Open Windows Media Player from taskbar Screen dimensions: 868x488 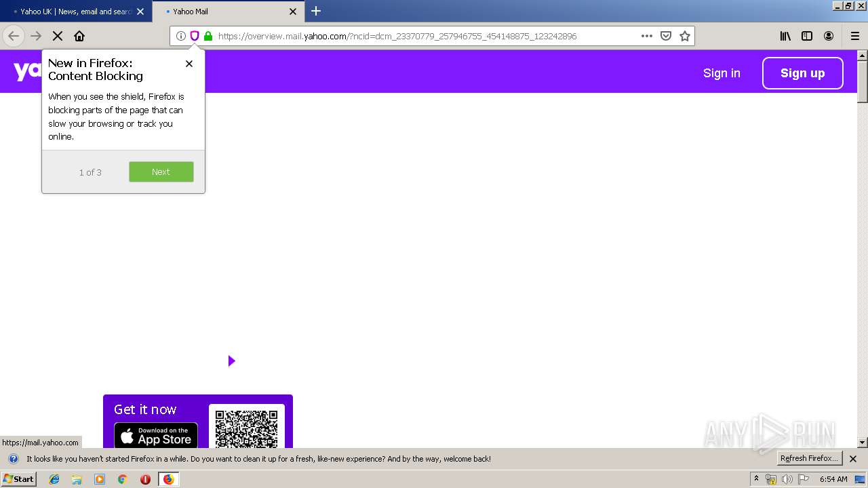tap(100, 479)
